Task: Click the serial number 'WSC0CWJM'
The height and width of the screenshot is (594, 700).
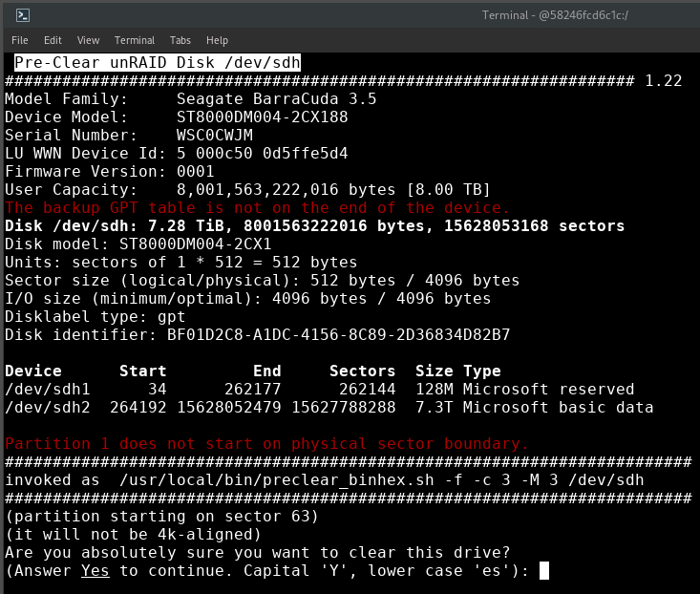Action: [215, 136]
